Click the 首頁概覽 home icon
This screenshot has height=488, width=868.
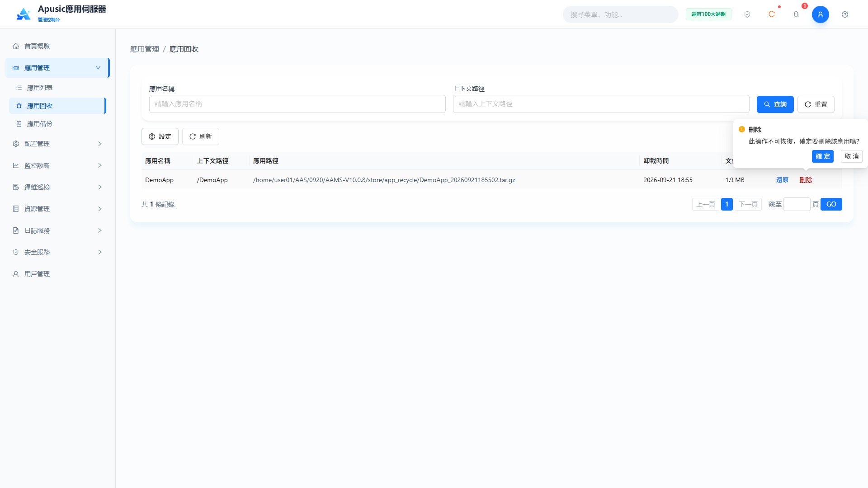pyautogui.click(x=16, y=46)
